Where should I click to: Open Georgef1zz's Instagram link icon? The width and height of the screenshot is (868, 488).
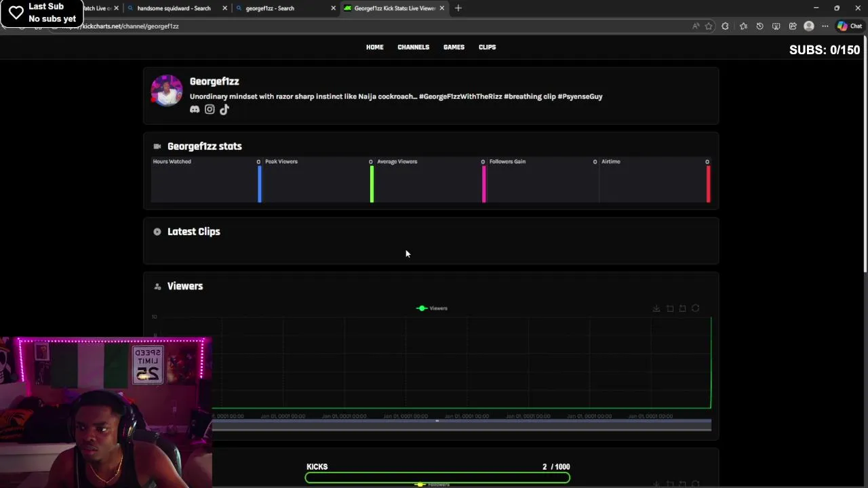click(x=210, y=109)
